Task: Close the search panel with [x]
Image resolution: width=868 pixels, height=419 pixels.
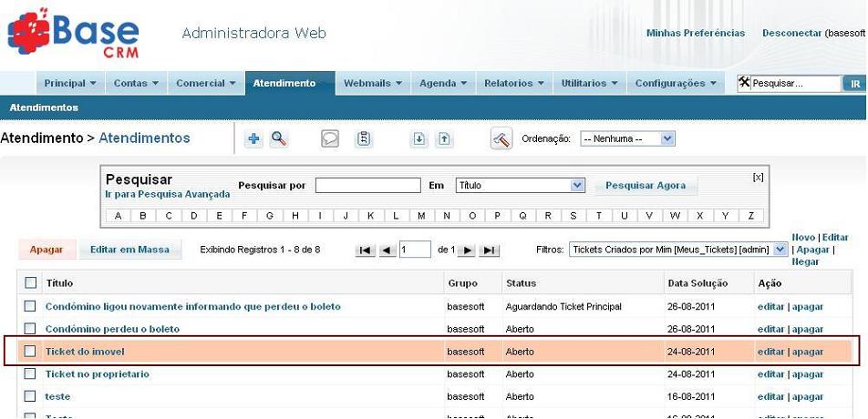Action: pos(758,177)
